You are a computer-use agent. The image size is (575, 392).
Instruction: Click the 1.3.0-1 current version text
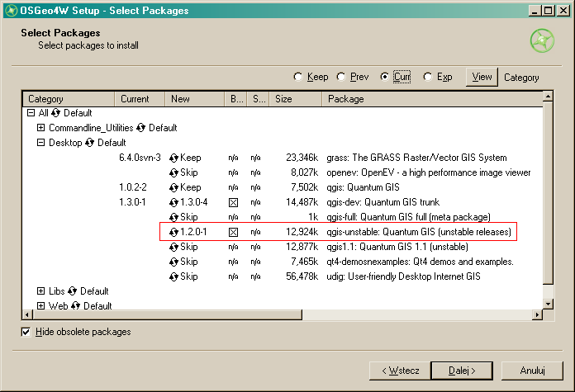coord(132,202)
